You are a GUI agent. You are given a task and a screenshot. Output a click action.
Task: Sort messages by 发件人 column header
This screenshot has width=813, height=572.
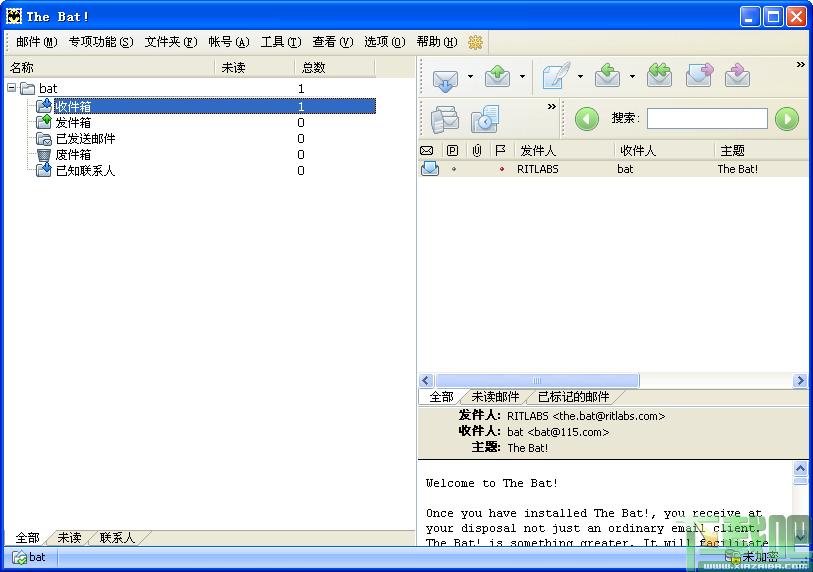coord(565,151)
